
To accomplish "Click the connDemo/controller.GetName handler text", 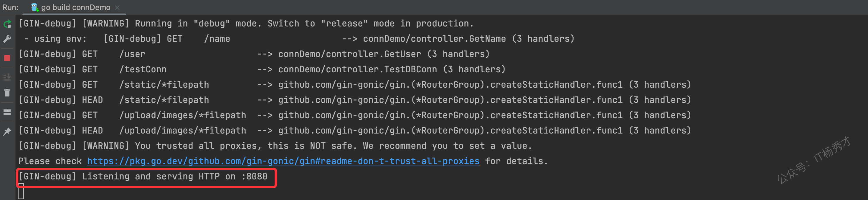I will [434, 39].
